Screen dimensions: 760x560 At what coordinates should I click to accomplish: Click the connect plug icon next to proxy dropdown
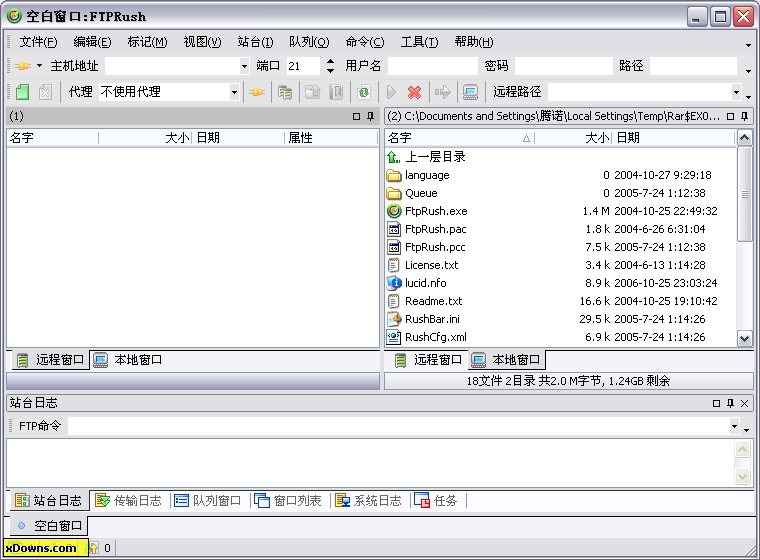pos(257,92)
